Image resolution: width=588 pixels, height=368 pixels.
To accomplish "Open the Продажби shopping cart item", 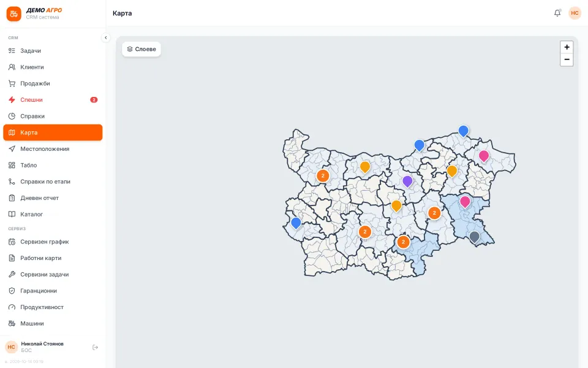I will pyautogui.click(x=53, y=83).
